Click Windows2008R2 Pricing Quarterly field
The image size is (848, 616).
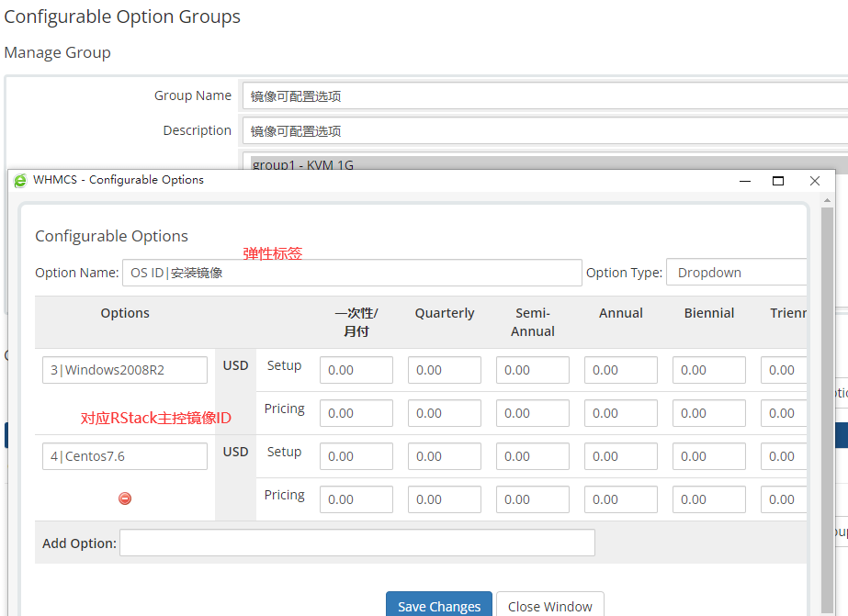(445, 413)
